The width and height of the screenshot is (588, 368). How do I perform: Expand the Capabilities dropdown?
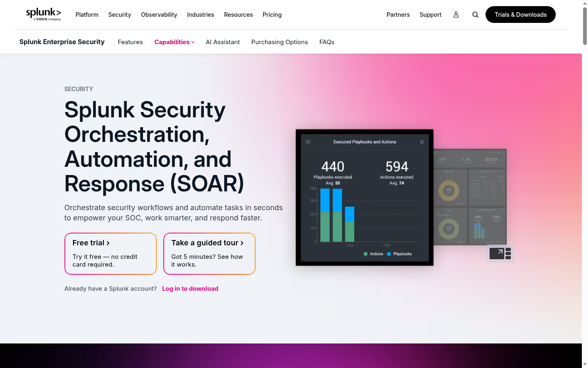[x=174, y=42]
